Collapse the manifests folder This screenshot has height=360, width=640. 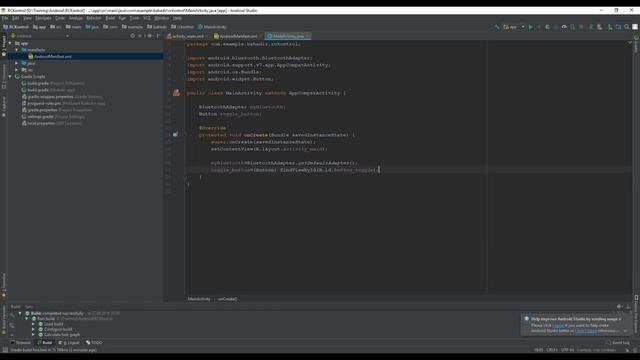click(17, 50)
